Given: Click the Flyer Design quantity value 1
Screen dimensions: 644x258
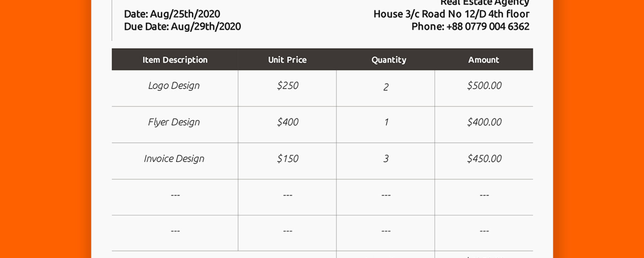Looking at the screenshot, I should click(386, 122).
